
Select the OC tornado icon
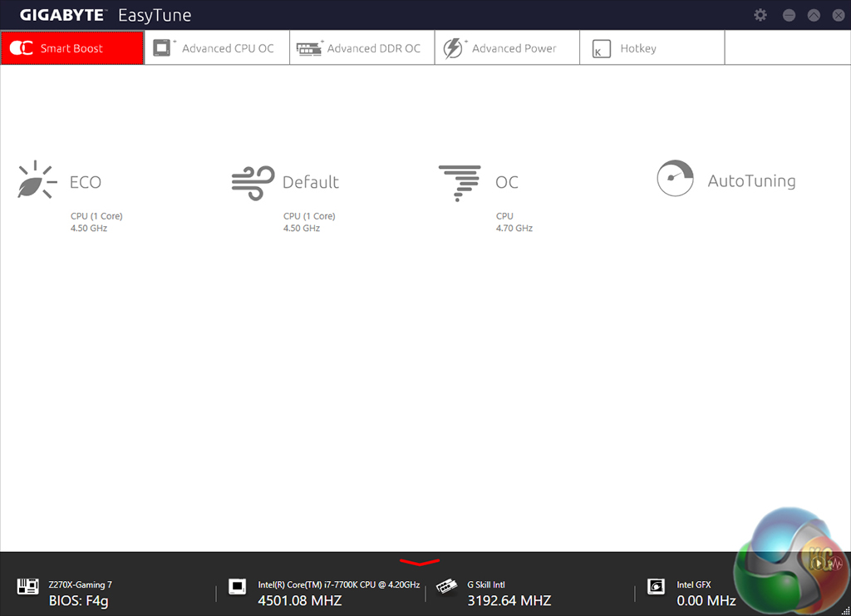(x=459, y=184)
